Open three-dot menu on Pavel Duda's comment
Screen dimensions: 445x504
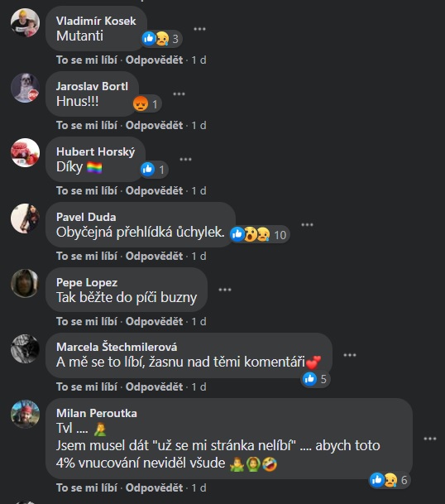(x=307, y=224)
